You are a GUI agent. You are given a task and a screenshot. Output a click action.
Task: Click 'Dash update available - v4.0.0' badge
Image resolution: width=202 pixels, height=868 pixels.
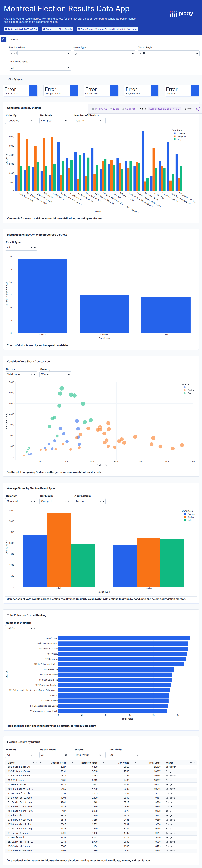[x=164, y=109]
